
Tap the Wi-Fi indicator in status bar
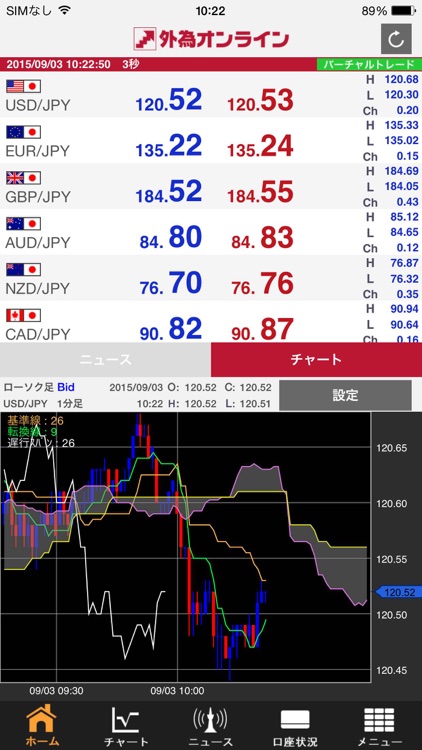[x=63, y=11]
